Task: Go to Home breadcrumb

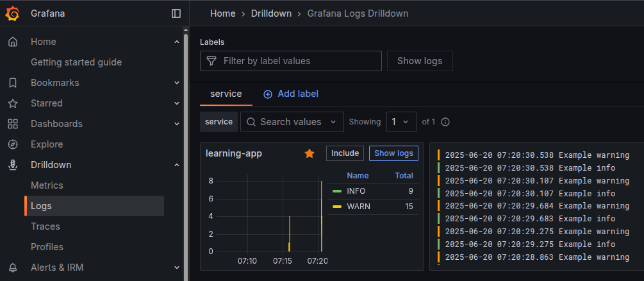Action: coord(222,13)
